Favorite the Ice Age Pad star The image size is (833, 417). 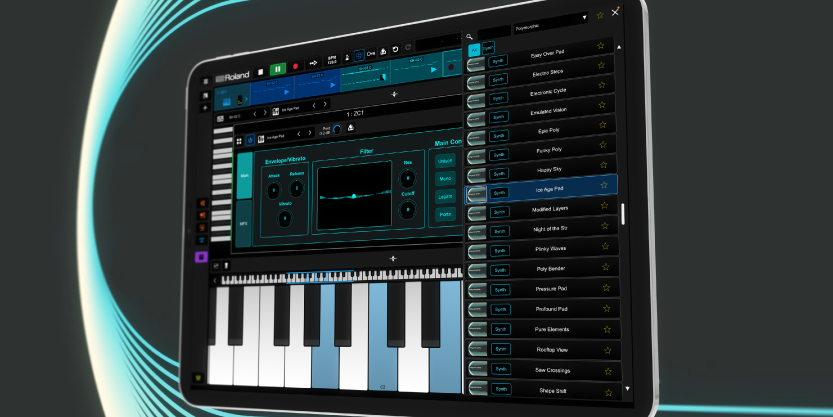point(604,185)
